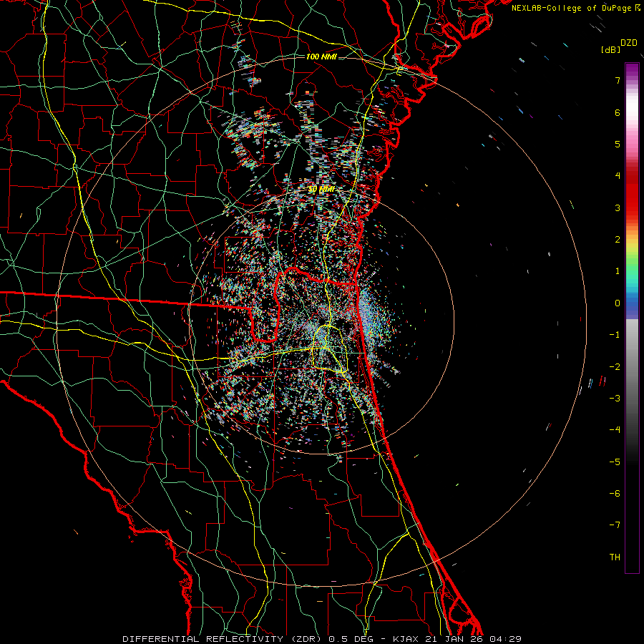Click the 2 value on color scale
The image size is (644, 644).
tap(618, 240)
